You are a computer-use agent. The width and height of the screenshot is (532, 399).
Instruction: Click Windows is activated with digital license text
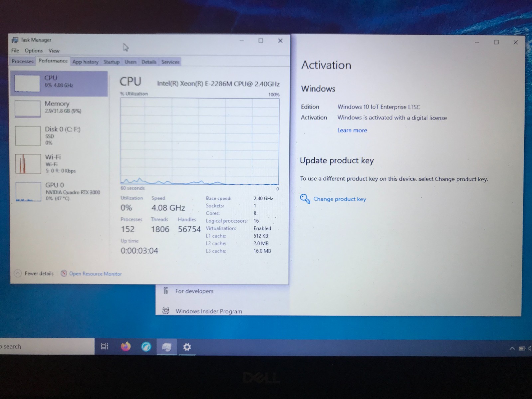tap(392, 117)
